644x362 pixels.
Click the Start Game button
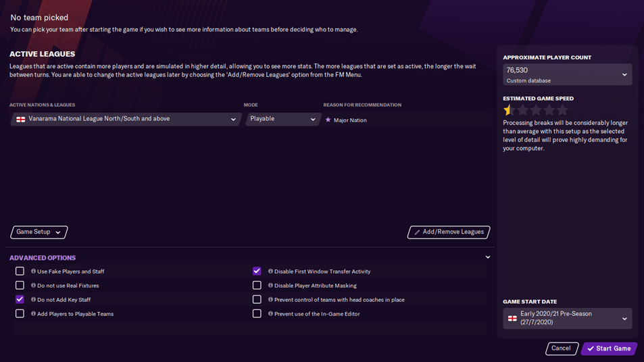[x=608, y=348]
